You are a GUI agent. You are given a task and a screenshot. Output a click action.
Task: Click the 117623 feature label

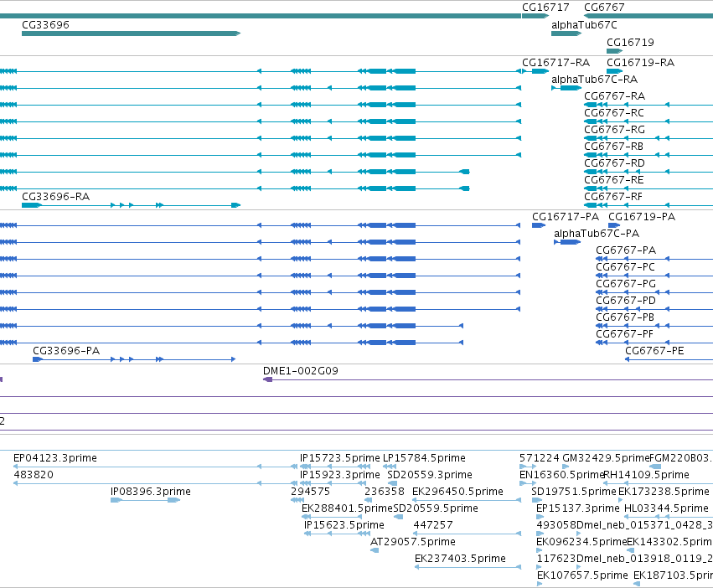pos(556,559)
